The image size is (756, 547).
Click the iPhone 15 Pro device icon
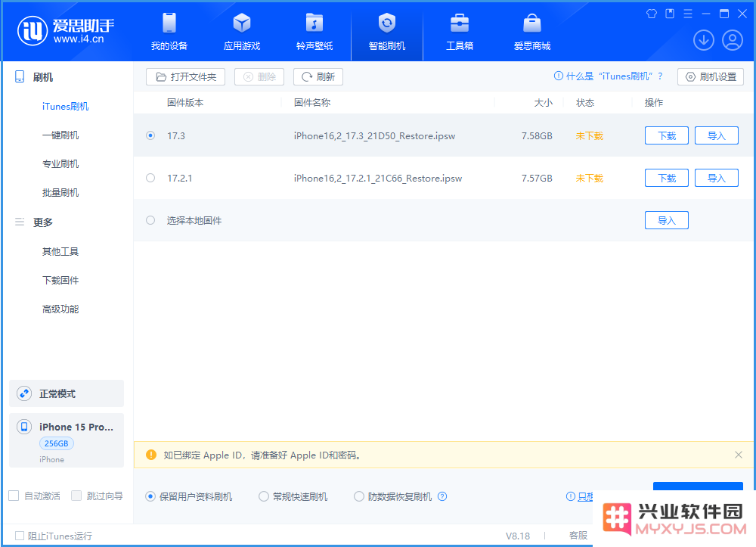tap(24, 427)
